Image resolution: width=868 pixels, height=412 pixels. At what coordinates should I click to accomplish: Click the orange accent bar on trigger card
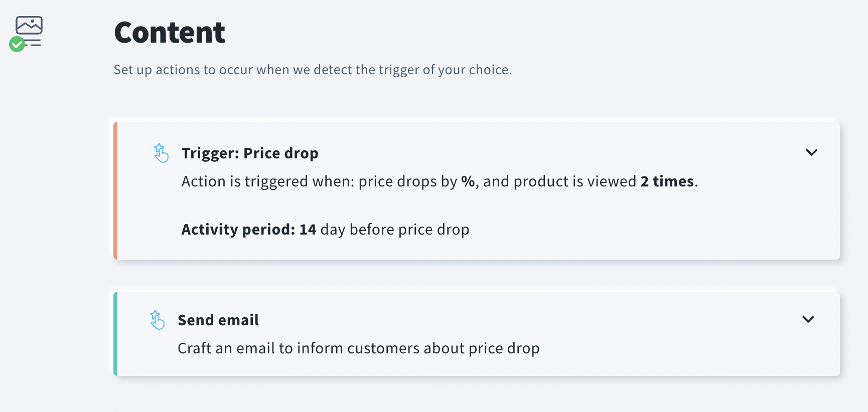pyautogui.click(x=115, y=190)
